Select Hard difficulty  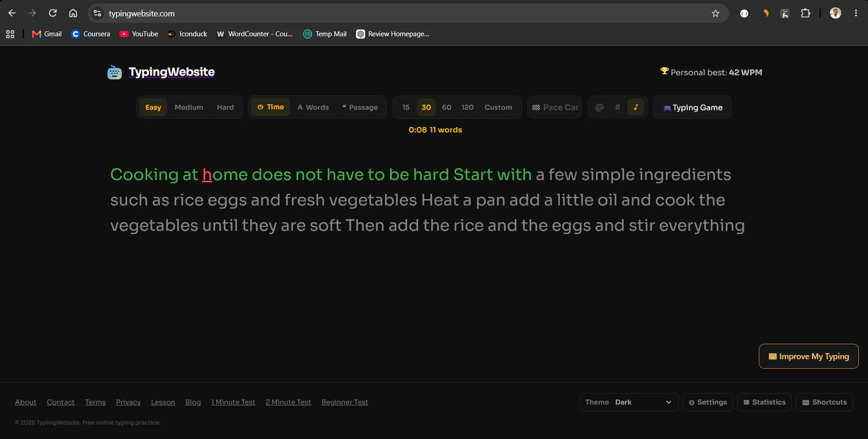click(x=225, y=107)
